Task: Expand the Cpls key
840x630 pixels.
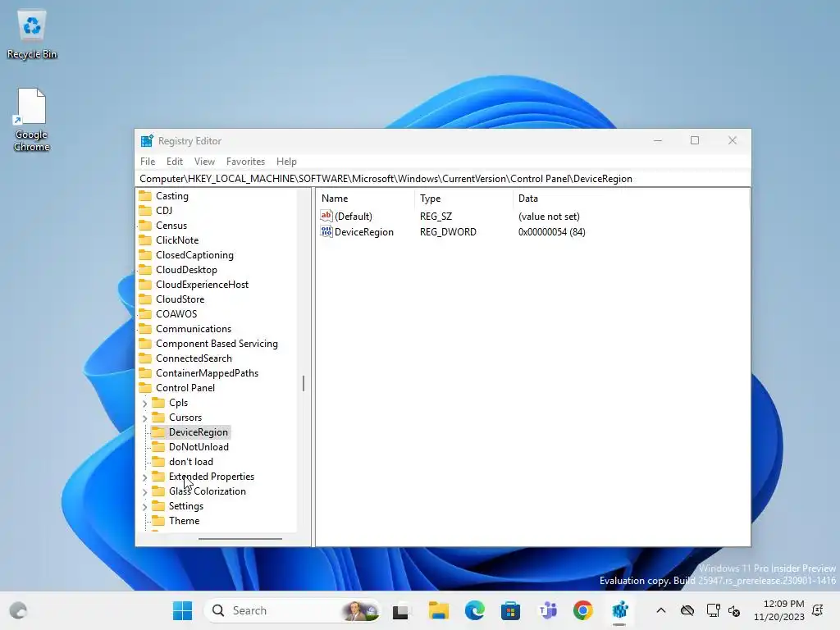Action: tap(144, 403)
